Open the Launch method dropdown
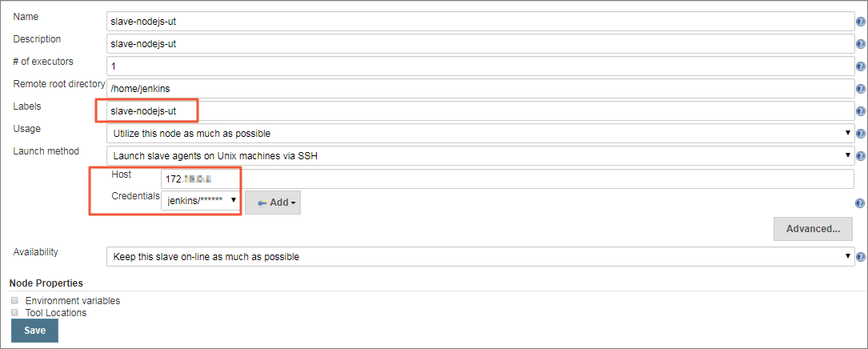868x349 pixels. tap(480, 156)
